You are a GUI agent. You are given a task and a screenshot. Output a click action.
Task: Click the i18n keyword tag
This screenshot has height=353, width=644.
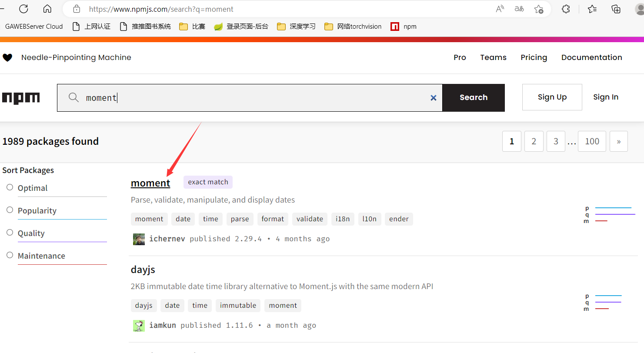[x=343, y=219]
